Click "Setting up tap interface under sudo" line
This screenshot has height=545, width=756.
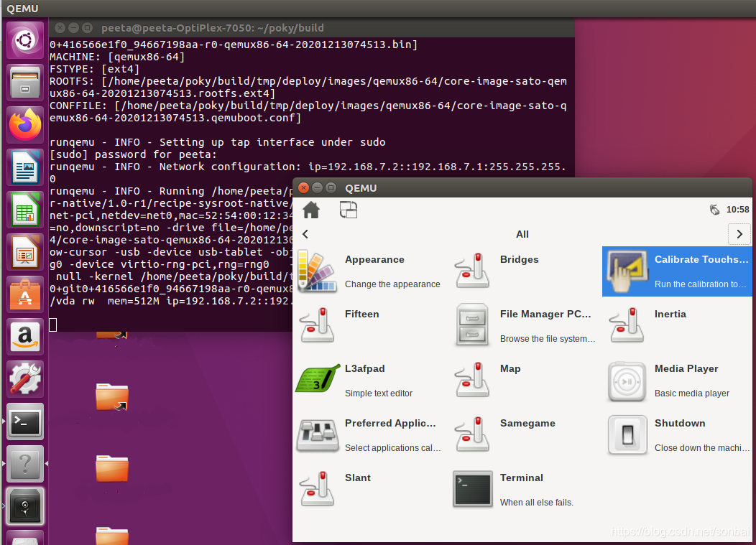click(x=272, y=142)
